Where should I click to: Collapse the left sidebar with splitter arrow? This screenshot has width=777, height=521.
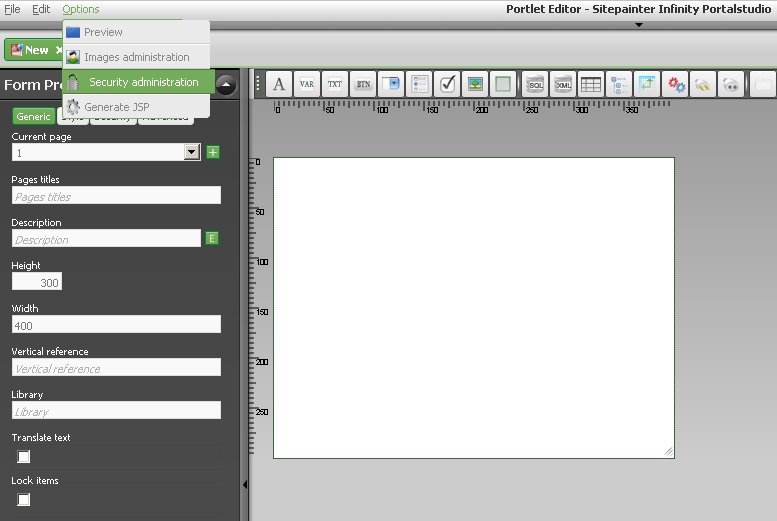point(245,484)
